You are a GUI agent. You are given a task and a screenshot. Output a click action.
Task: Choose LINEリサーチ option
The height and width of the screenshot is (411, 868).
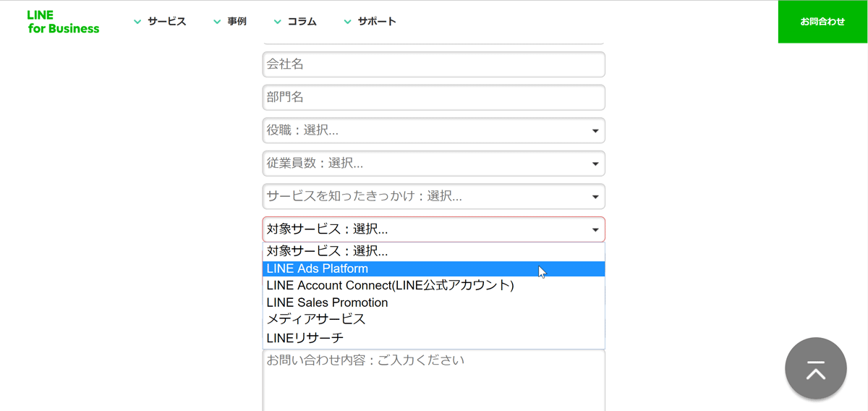click(x=434, y=338)
